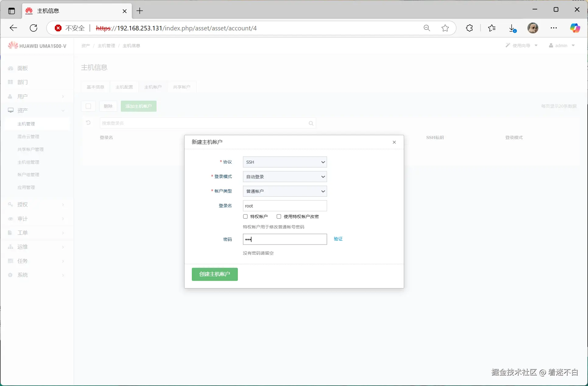This screenshot has height=386, width=588.
Task: Click the Copilot icon in browser toolbar
Action: pos(575,28)
